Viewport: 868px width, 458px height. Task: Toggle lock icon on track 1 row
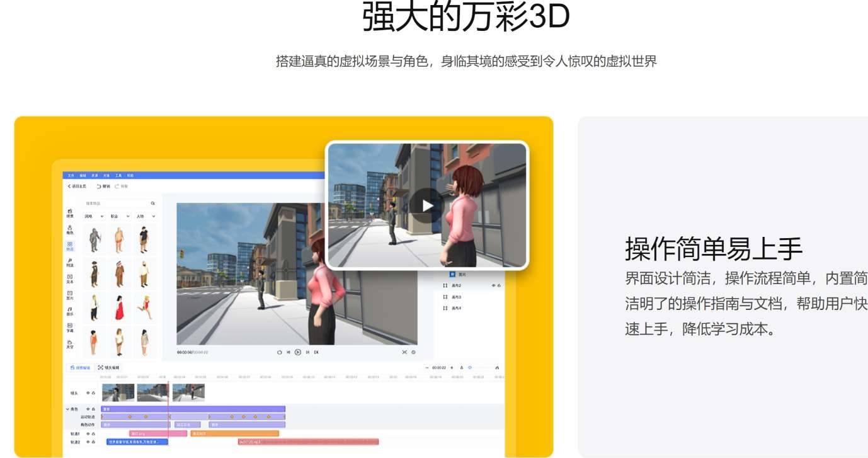[93, 433]
